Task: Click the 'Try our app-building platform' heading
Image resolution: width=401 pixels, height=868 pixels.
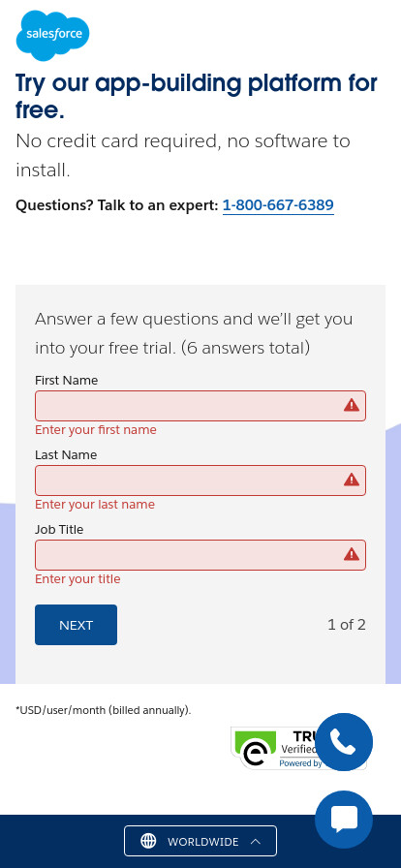Action: coord(197,96)
